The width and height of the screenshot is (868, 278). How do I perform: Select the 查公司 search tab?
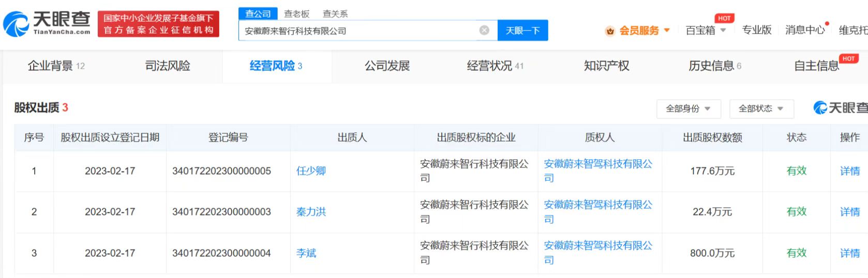[258, 14]
